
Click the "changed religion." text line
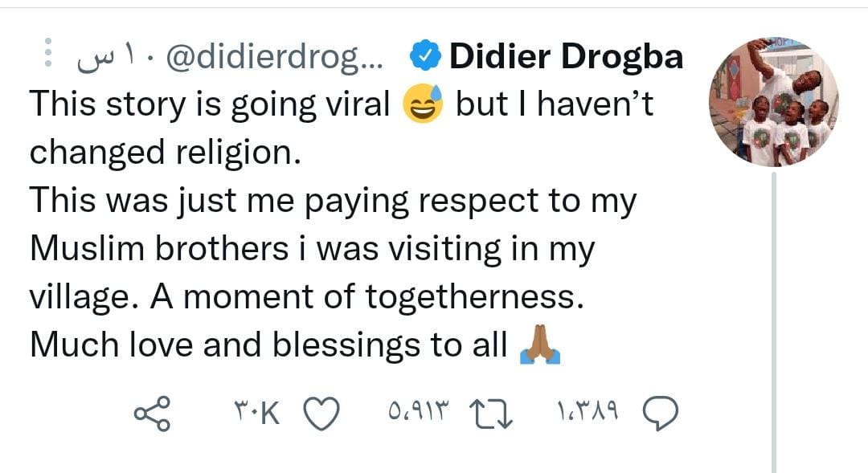point(165,153)
